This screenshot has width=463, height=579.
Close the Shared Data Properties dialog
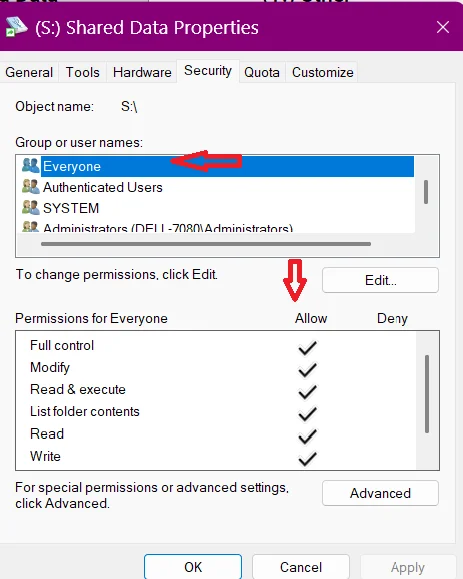pos(443,27)
